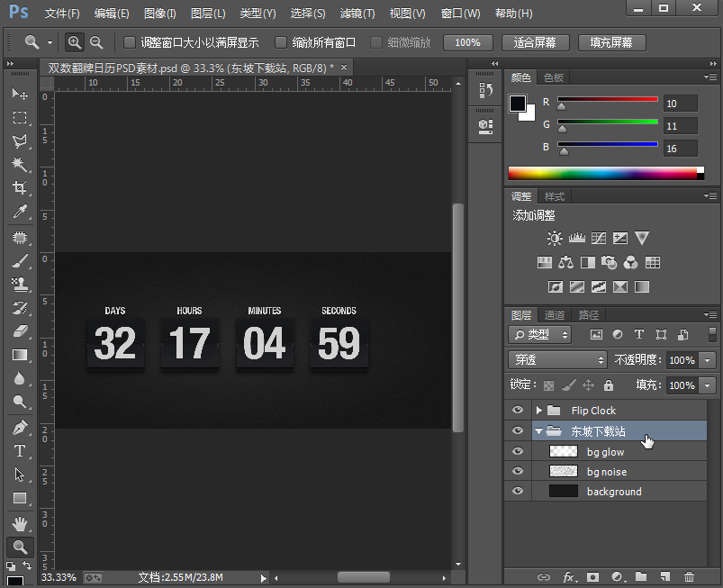The height and width of the screenshot is (588, 723).
Task: Select the Hand tool
Action: point(20,522)
